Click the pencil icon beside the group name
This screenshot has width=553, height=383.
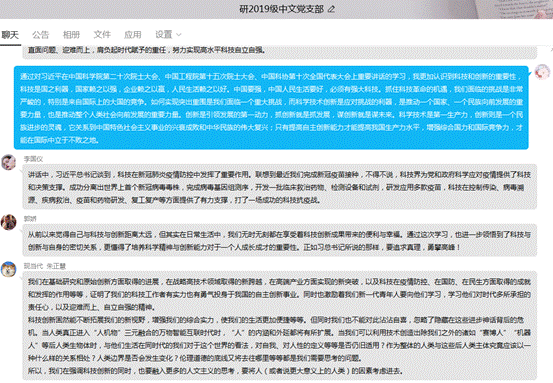331,9
